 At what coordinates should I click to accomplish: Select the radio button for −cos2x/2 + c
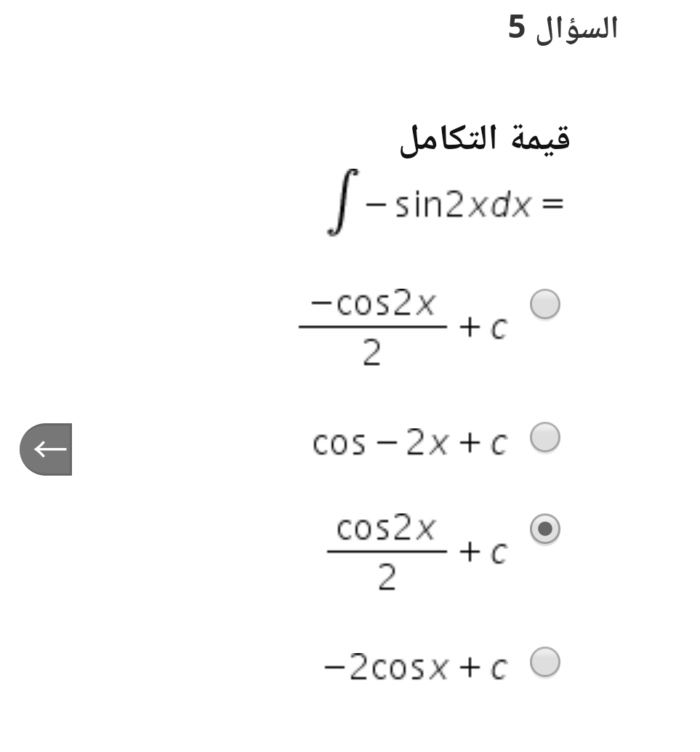tap(545, 304)
